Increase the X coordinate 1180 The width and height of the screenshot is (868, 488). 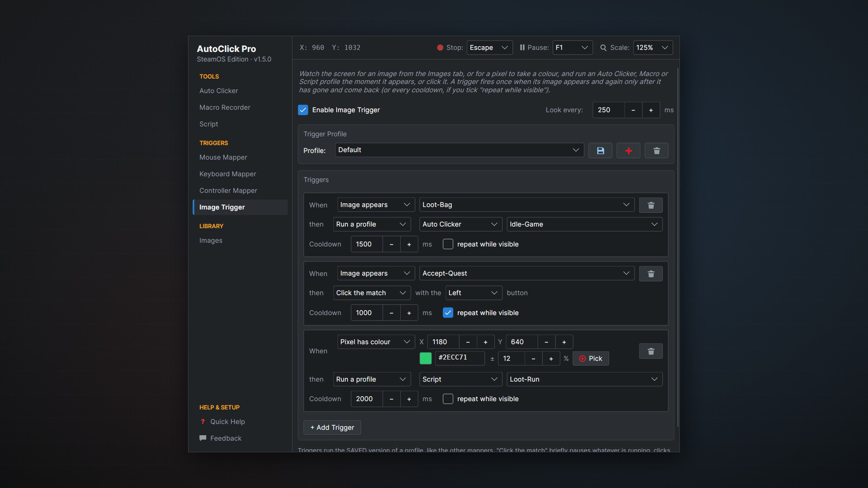coord(486,342)
